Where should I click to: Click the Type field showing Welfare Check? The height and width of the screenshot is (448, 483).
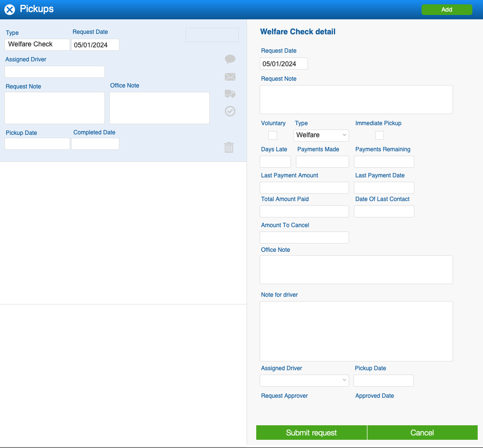point(37,44)
